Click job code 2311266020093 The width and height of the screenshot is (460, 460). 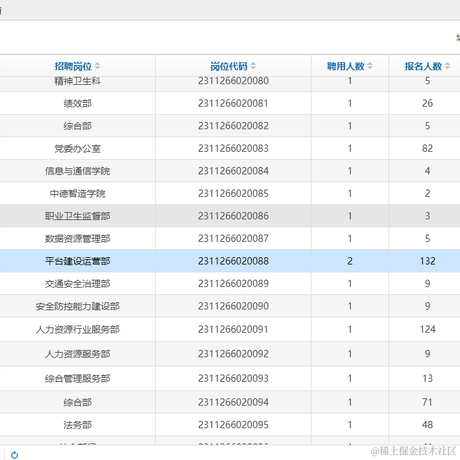coord(233,378)
